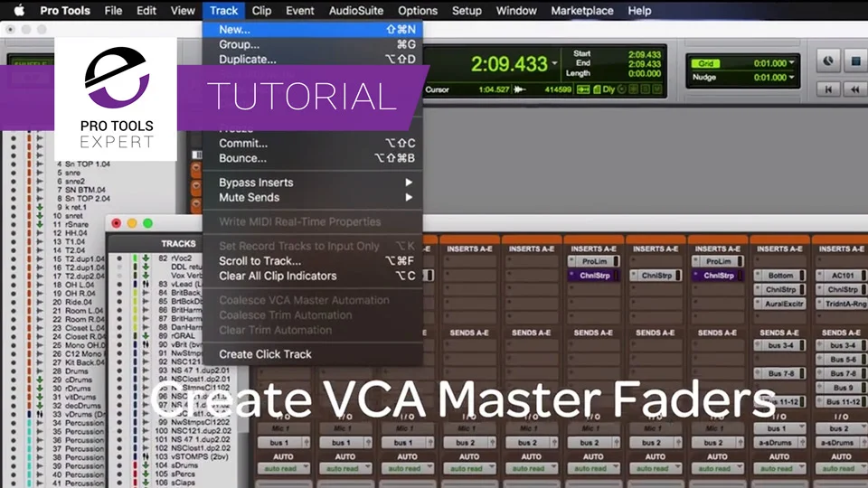868x488 pixels.
Task: Click the Bus 9 send button
Action: [x=843, y=388]
